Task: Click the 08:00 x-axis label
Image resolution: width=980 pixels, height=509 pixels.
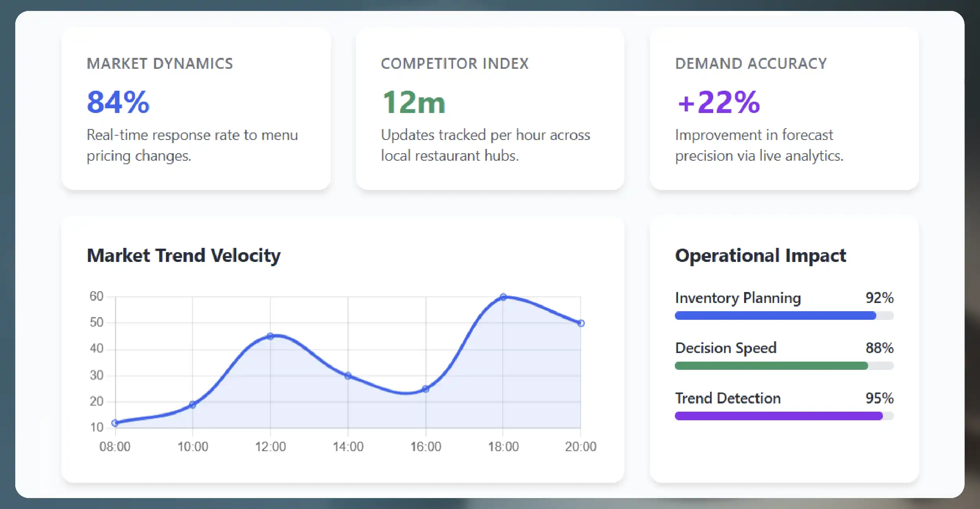Action: pos(115,447)
